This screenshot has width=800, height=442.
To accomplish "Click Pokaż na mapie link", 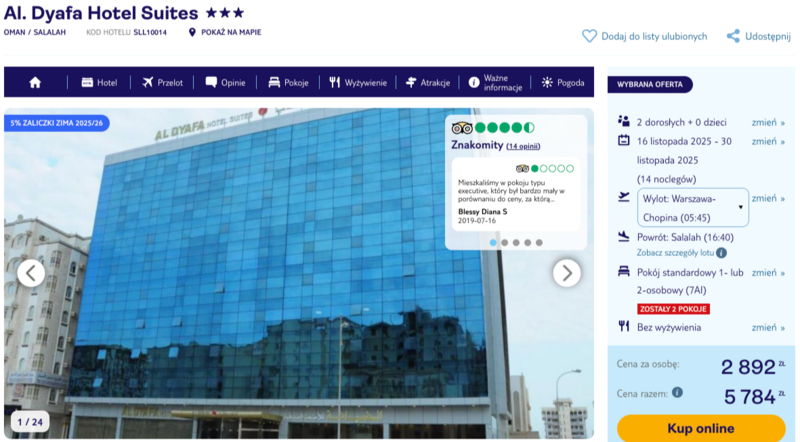I will click(231, 32).
